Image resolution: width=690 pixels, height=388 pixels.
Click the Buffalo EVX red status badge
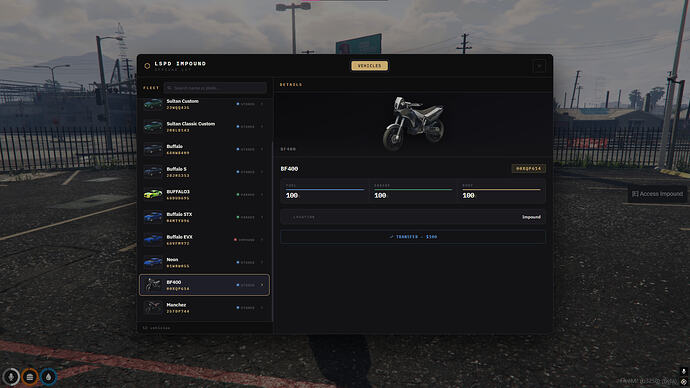[x=244, y=240]
